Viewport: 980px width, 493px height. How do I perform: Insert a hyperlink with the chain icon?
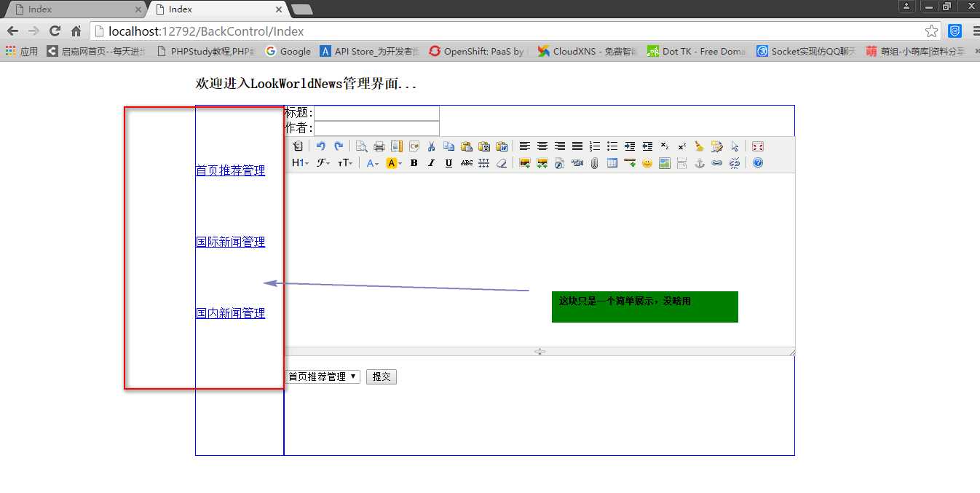[717, 163]
